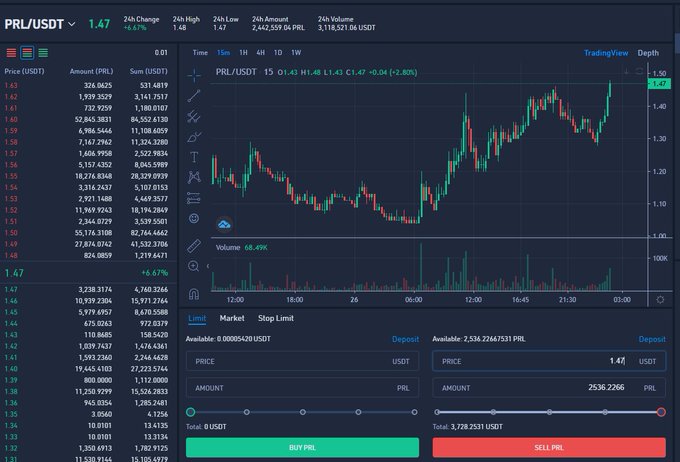Switch to TradingView chart view

point(606,53)
